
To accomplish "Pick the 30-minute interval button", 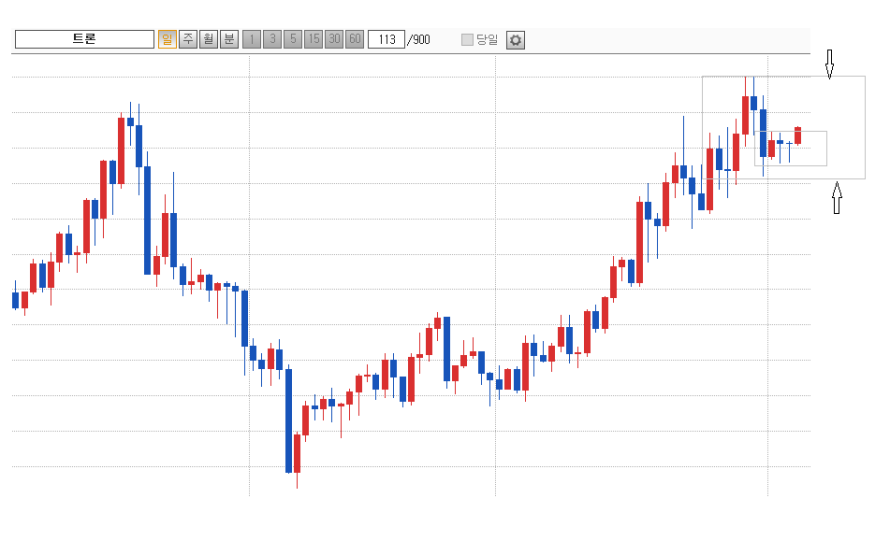I will [x=334, y=40].
